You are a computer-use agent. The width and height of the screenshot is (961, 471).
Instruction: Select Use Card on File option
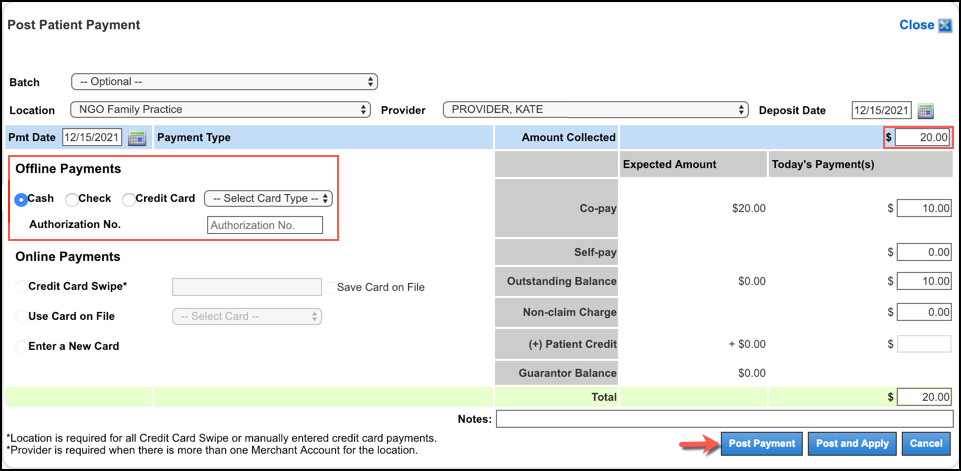(21, 317)
